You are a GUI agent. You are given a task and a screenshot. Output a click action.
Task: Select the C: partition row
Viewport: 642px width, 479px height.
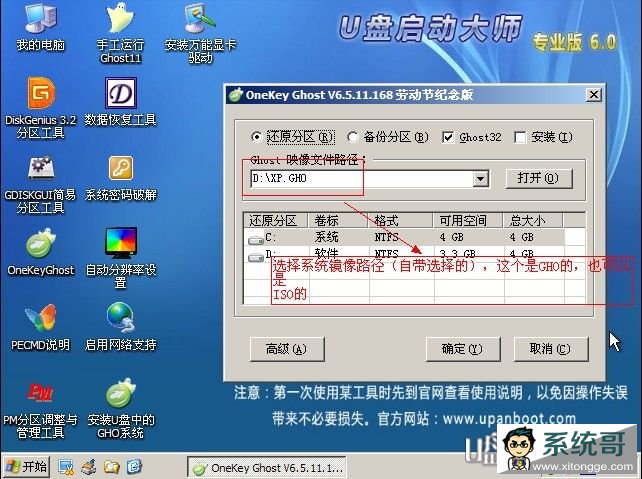[x=404, y=237]
